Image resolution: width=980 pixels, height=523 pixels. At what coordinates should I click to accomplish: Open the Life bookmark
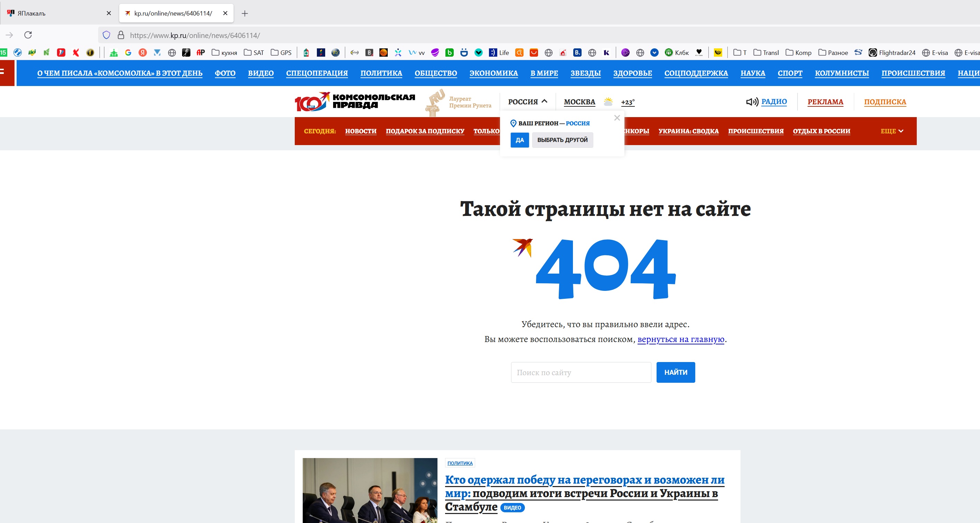(x=499, y=53)
